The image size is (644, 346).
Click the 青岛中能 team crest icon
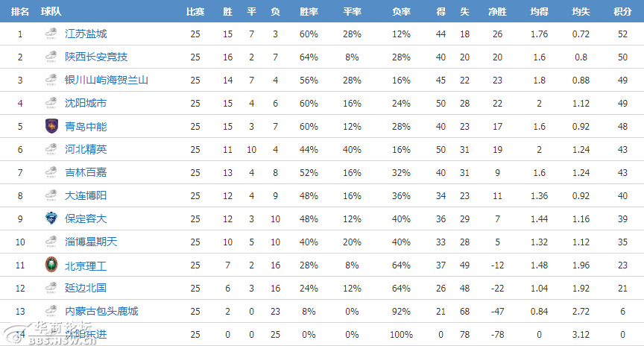click(x=51, y=126)
